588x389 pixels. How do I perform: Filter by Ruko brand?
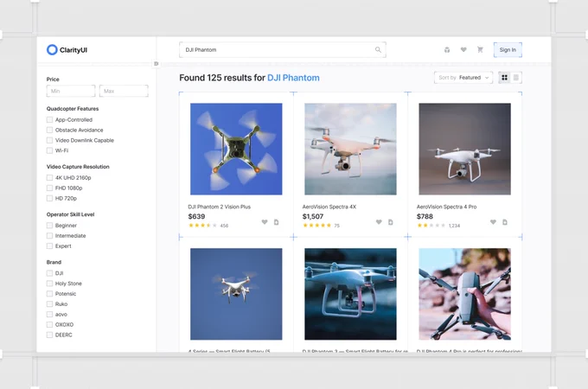(49, 304)
